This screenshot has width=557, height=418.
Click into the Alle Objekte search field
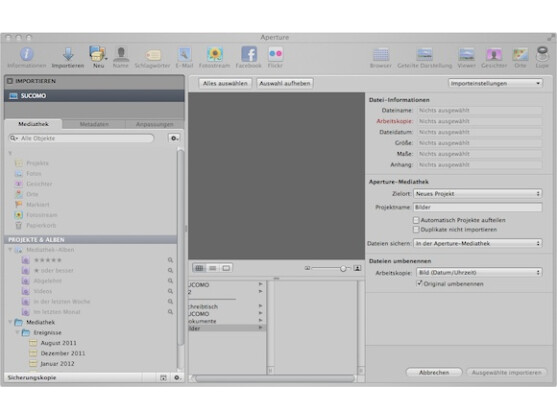81,138
